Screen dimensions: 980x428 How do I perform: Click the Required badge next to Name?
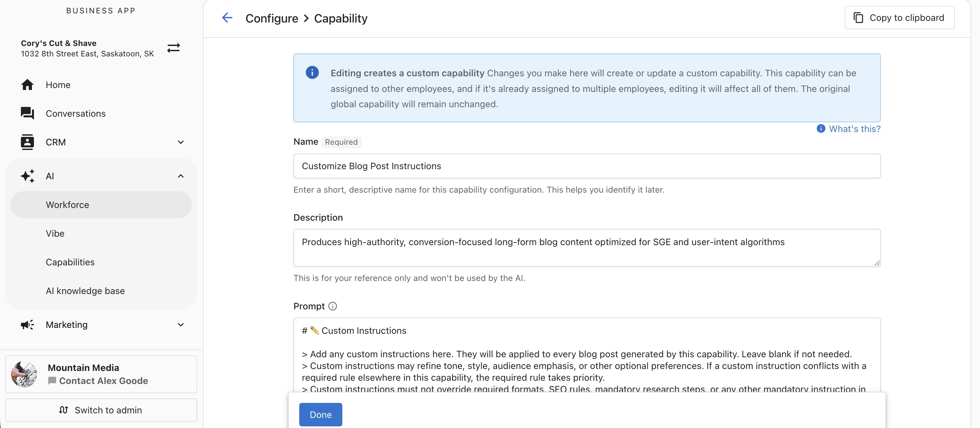click(341, 142)
